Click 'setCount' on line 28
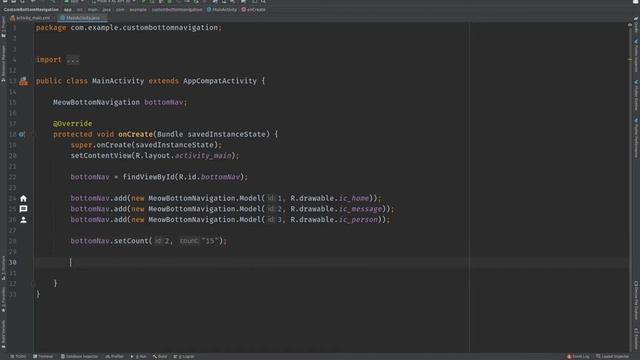Screen dimensions: 640x360 131,241
